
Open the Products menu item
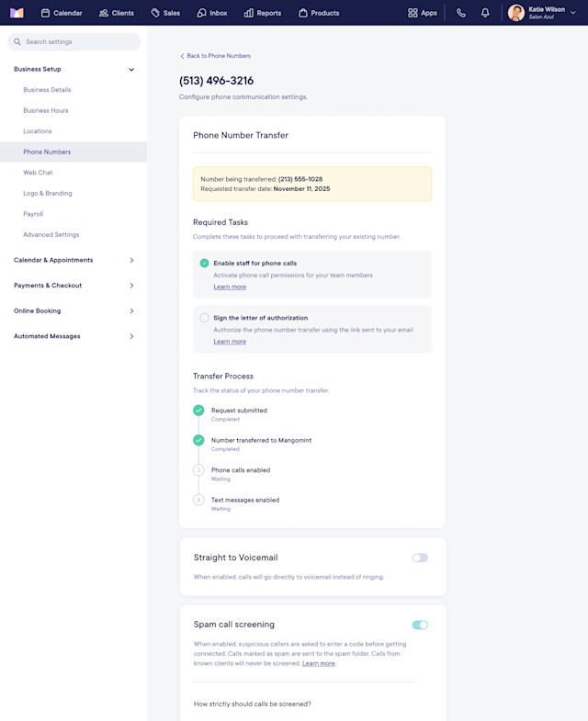(x=319, y=13)
